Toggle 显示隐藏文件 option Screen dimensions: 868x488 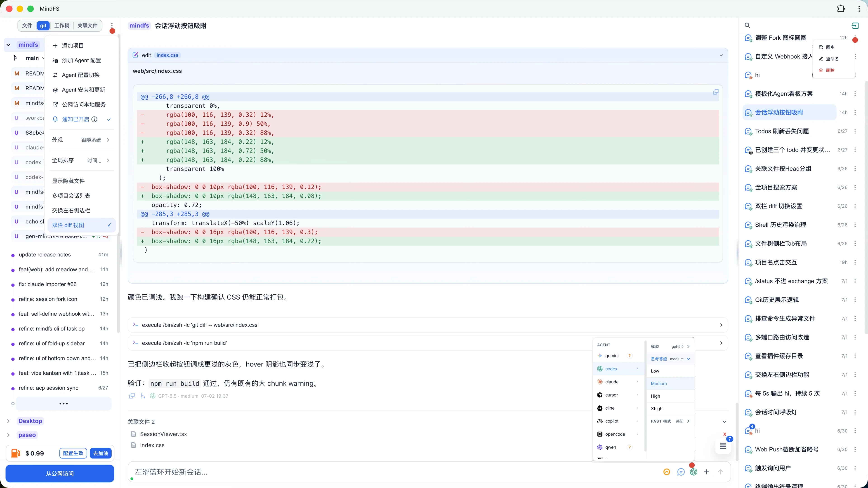click(81, 181)
